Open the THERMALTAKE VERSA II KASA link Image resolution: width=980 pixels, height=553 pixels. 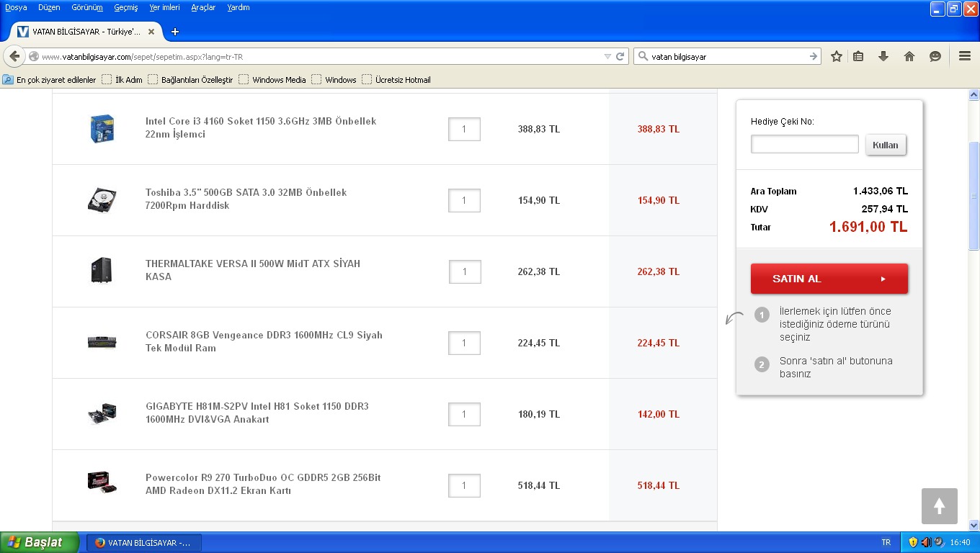click(253, 271)
